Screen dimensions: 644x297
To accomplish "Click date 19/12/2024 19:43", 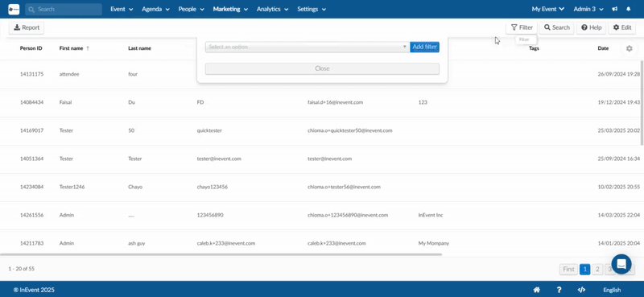I will [619, 102].
